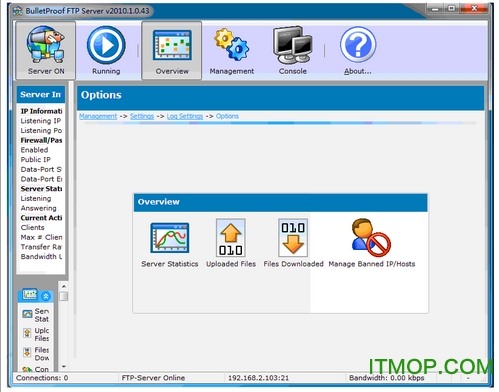The width and height of the screenshot is (499, 392).
Task: Click the sidebar overview panel header icon
Action: click(x=30, y=294)
